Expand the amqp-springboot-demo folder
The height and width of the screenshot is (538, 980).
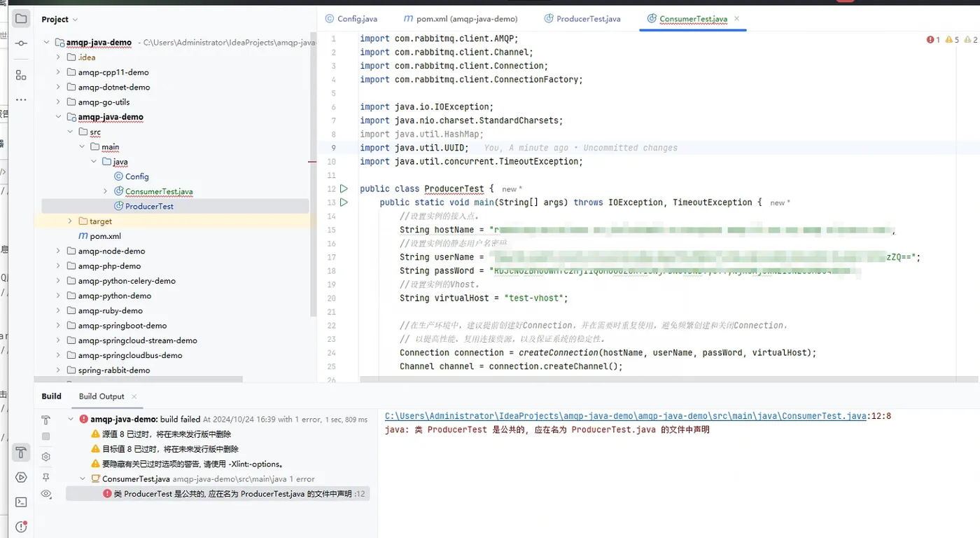59,326
